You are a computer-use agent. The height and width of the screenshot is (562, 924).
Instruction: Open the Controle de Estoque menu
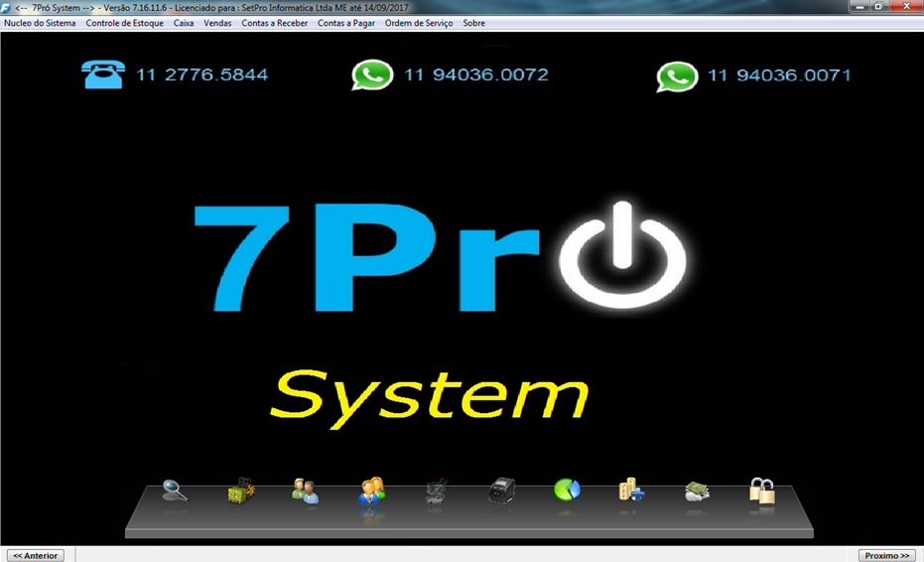click(125, 23)
